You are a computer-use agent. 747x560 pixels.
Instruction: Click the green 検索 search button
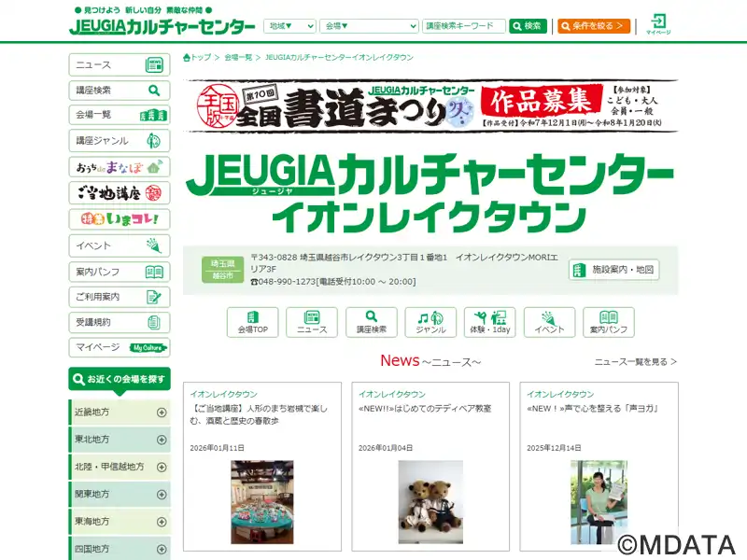click(x=528, y=26)
